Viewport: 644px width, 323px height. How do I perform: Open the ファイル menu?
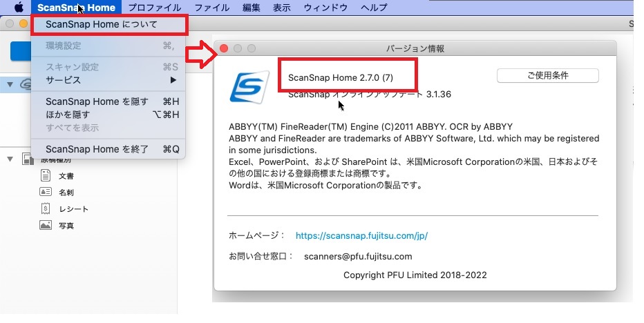[212, 8]
